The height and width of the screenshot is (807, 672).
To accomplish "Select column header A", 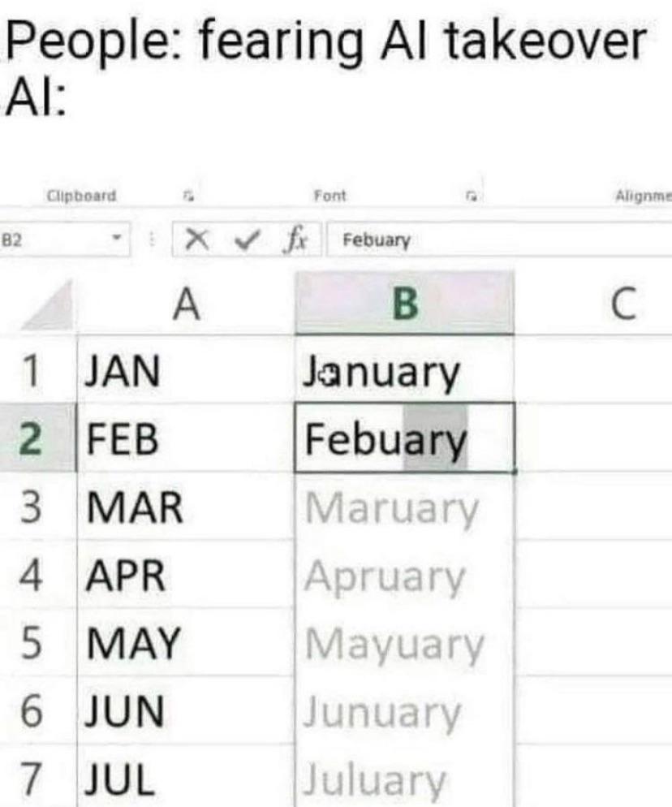I will pos(185,304).
